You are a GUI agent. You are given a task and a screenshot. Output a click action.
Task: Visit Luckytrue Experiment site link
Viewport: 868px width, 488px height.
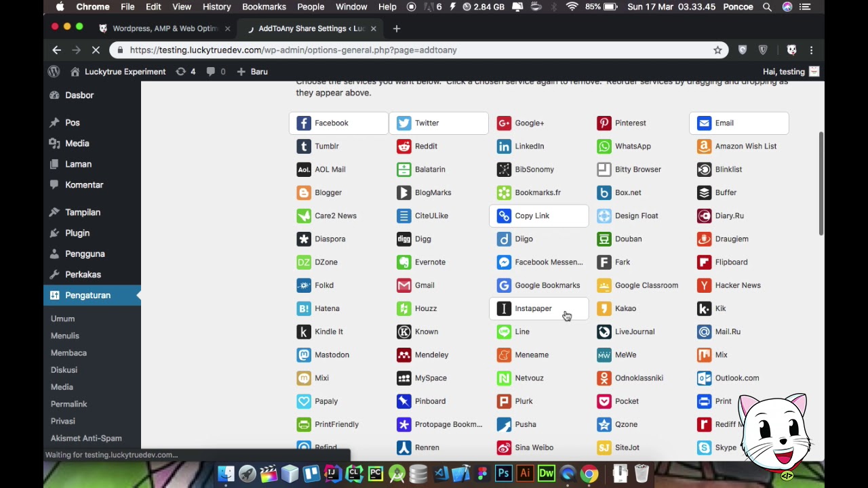pyautogui.click(x=118, y=72)
